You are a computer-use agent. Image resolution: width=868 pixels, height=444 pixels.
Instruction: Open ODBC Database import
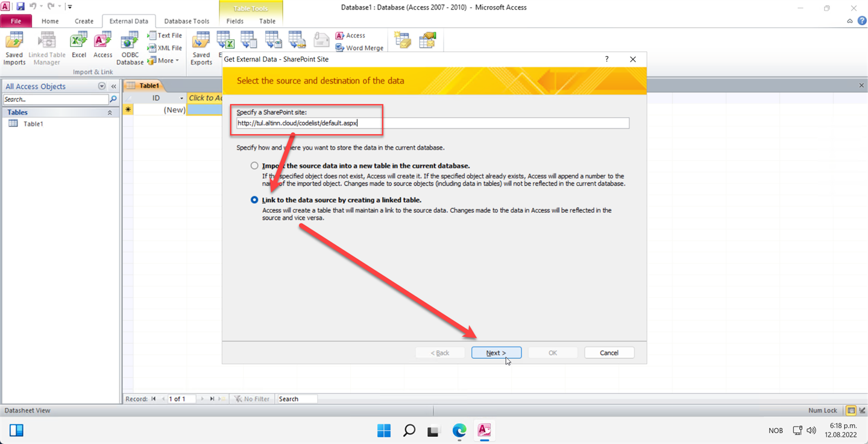[130, 49]
